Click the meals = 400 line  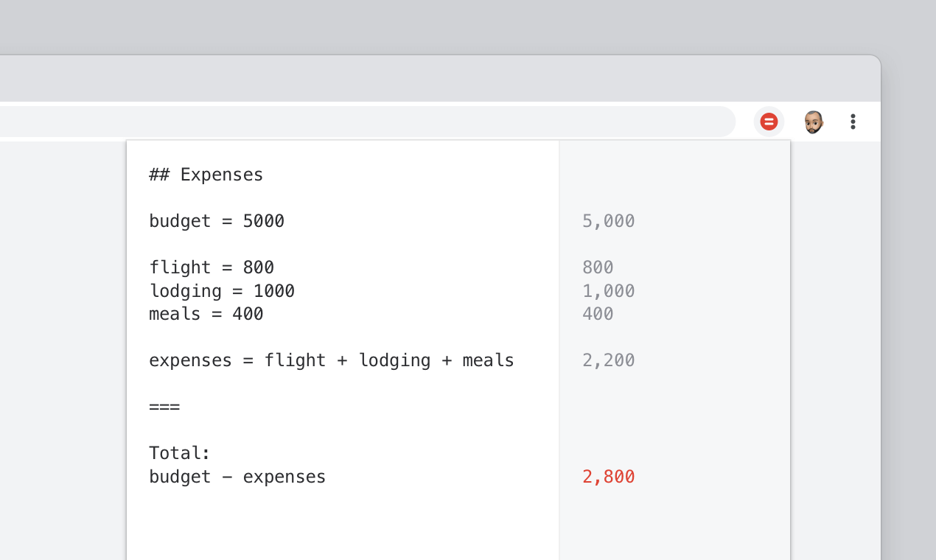click(x=206, y=313)
